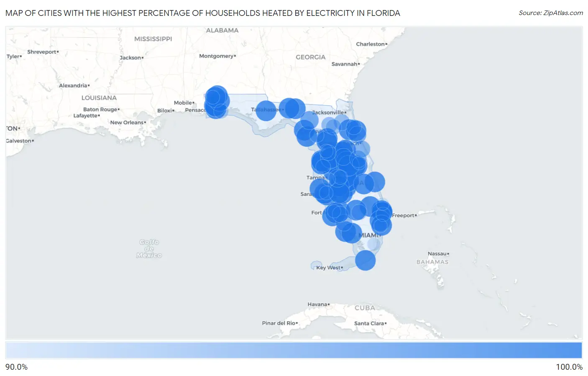Click the Montgomery city label
Screen dimensions: 588x376
pyautogui.click(x=217, y=56)
